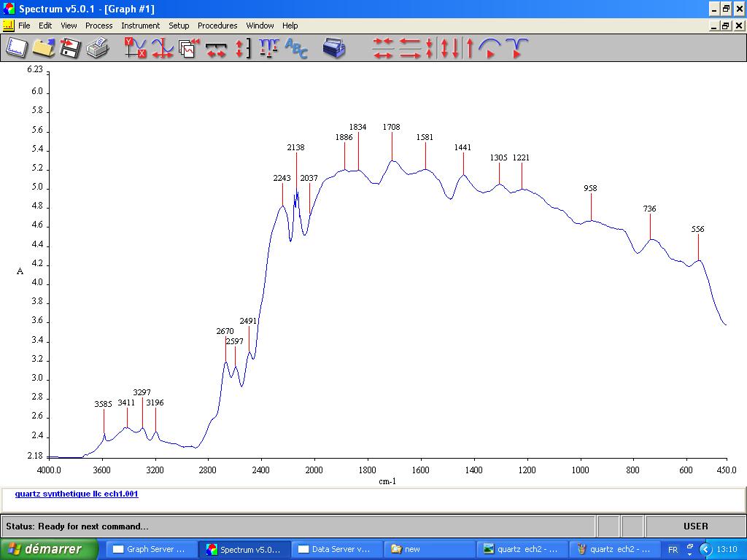Click the last toolbar icon with red play arrow
Viewport: 747px width, 560px height.
tap(516, 48)
